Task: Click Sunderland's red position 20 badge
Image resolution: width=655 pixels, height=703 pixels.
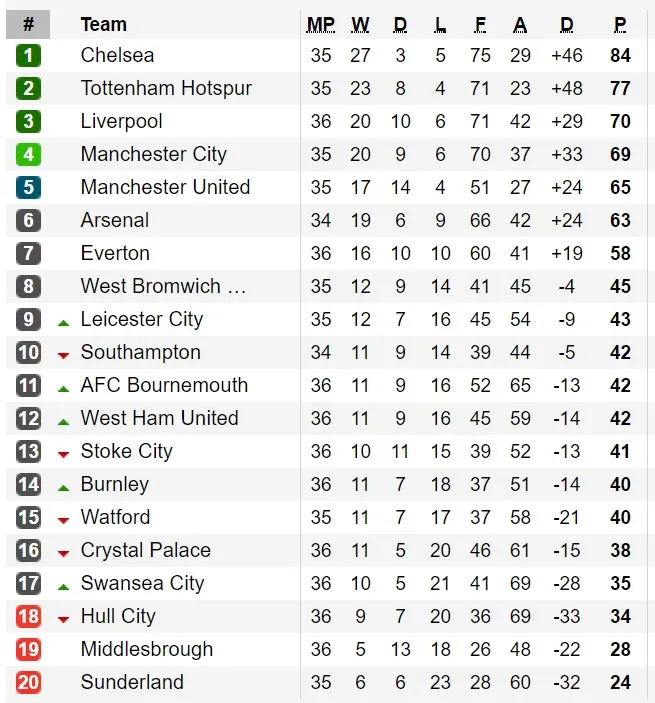Action: [28, 682]
